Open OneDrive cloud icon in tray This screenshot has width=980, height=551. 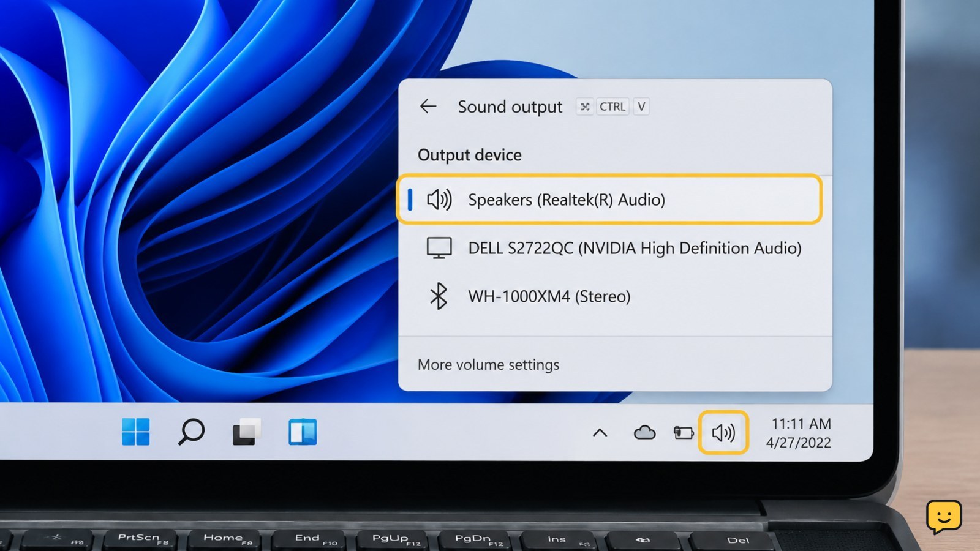pos(644,433)
